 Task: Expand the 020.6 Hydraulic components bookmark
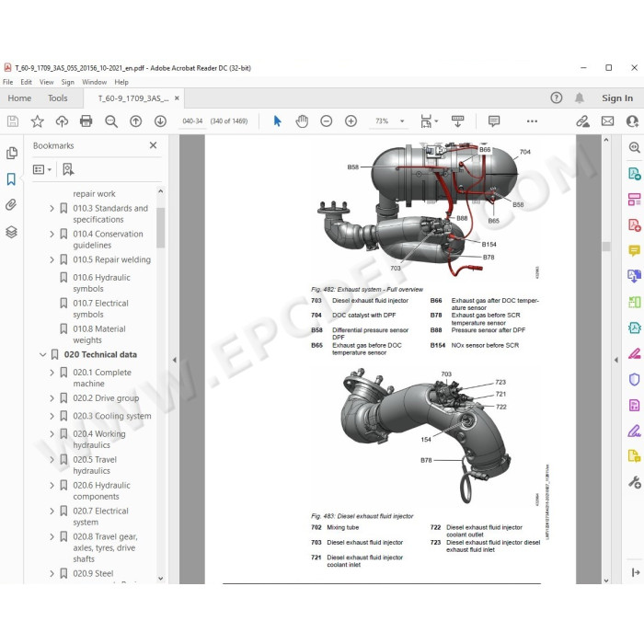tap(52, 486)
